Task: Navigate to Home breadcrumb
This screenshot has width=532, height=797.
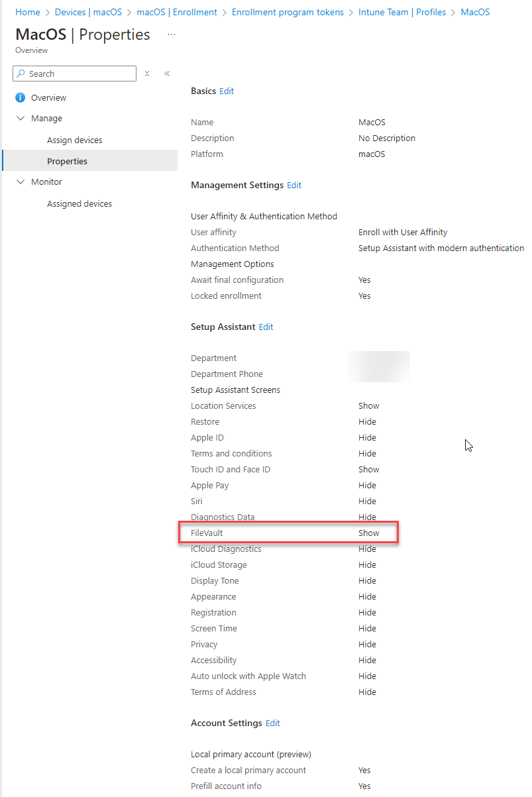Action: pyautogui.click(x=28, y=12)
